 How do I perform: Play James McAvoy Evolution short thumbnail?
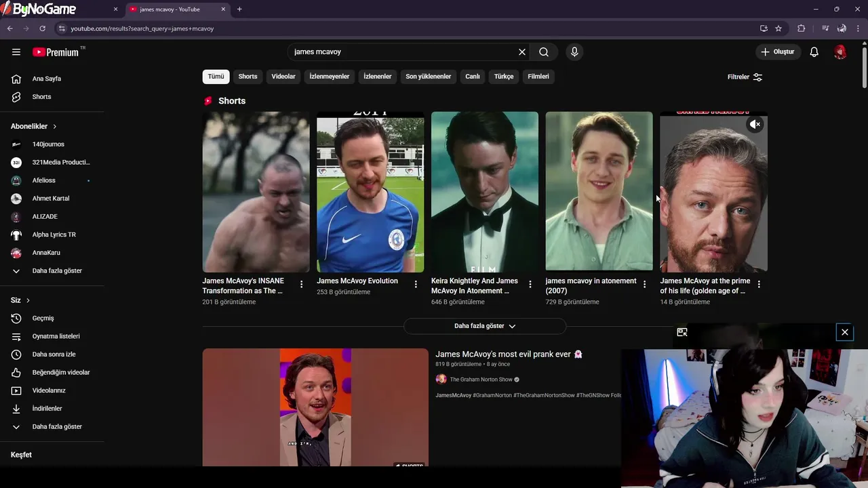(370, 192)
